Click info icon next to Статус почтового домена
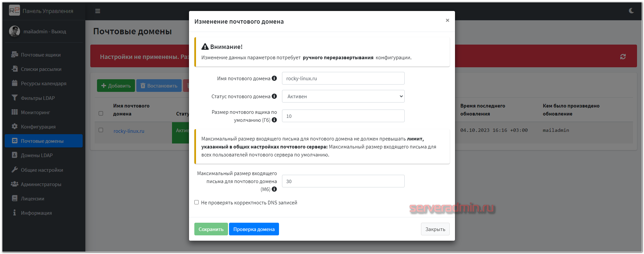 [x=274, y=96]
